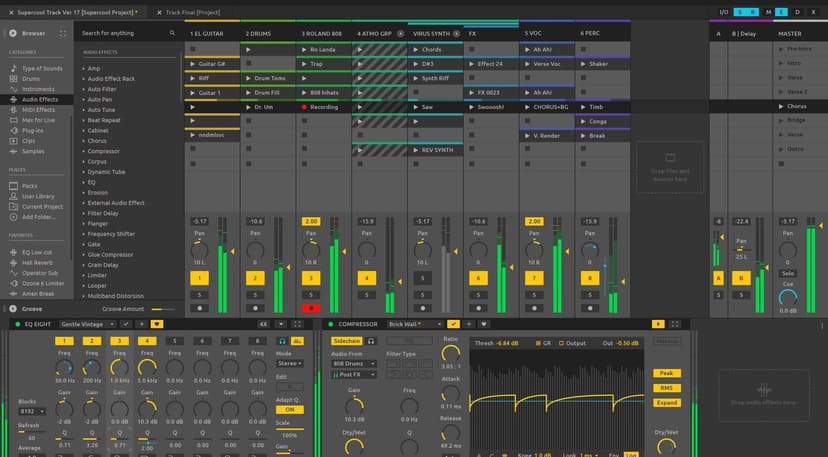Viewport: 828px width, 457px height.
Task: Launch the Guitar G# clip
Action: click(x=192, y=63)
